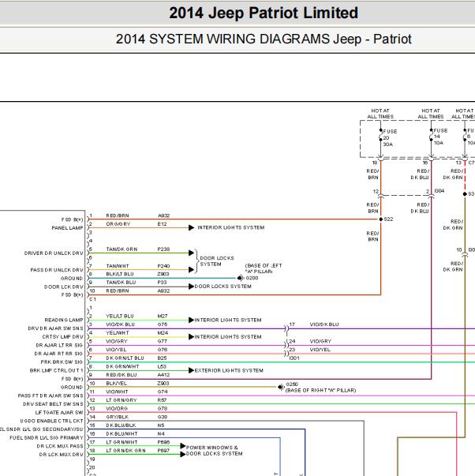
Task: Click the 'G260' ground label
Action: (292, 384)
